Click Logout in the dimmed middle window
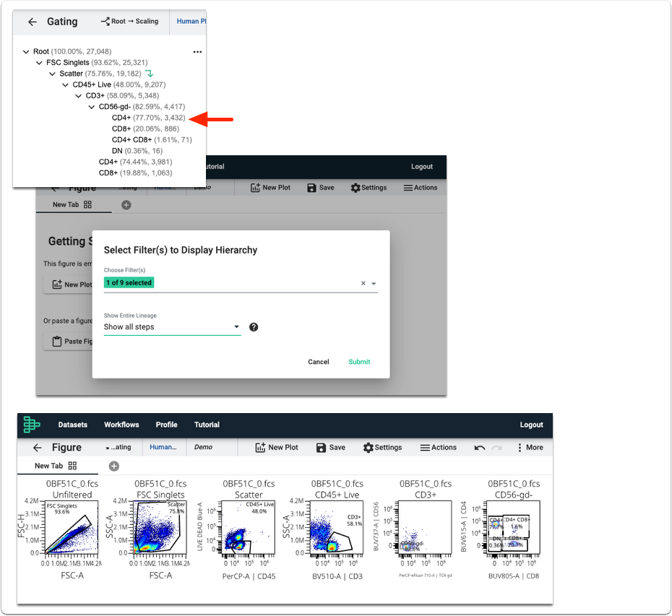The height and width of the screenshot is (616, 672). pyautogui.click(x=422, y=167)
